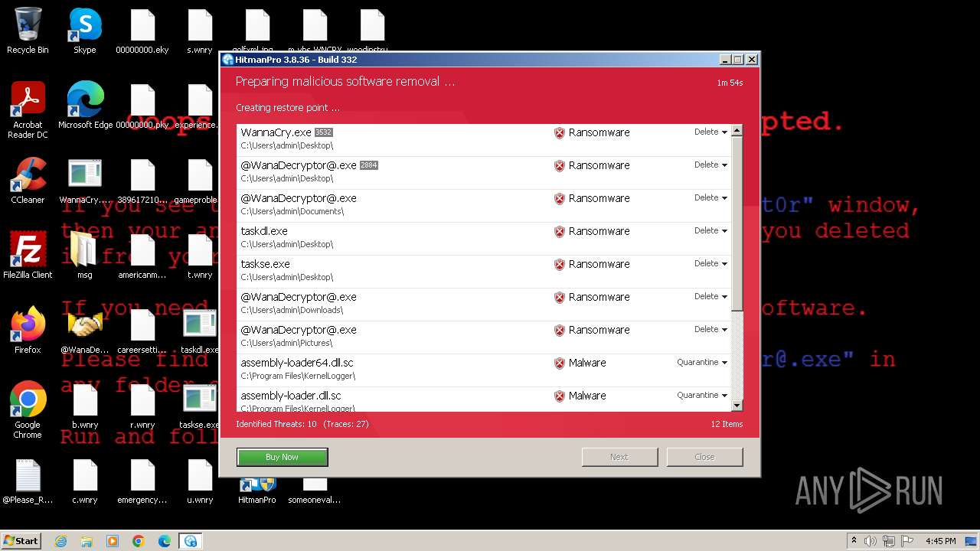
Task: Select the s.wnry file on desktop
Action: point(200,31)
